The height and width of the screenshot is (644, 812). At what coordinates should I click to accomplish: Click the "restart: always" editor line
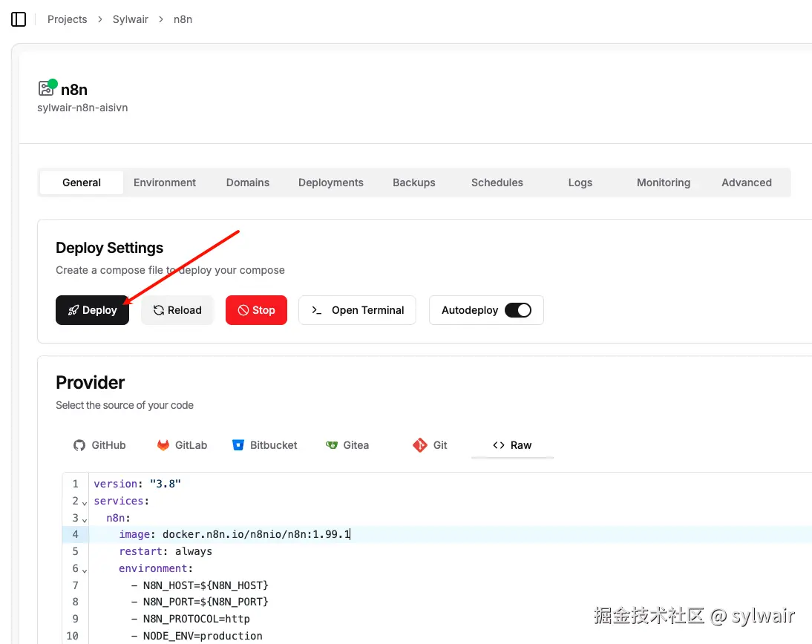click(x=166, y=551)
